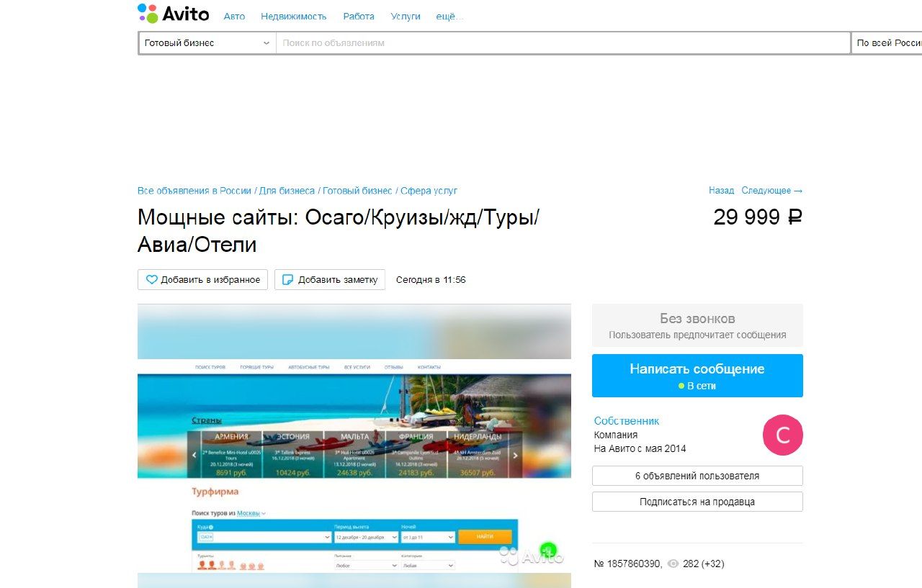922x588 pixels.
Task: Expand the ещё… menu in header
Action: tap(449, 17)
